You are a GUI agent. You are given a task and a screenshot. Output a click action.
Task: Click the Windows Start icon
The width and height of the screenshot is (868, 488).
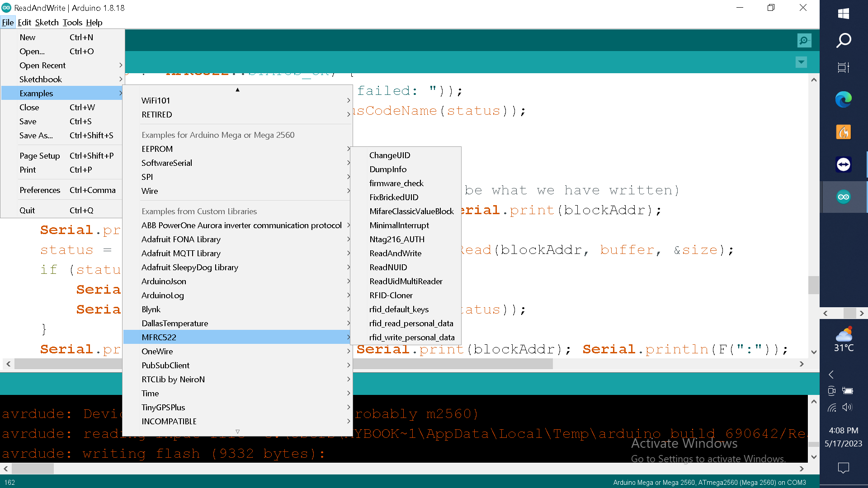(843, 14)
